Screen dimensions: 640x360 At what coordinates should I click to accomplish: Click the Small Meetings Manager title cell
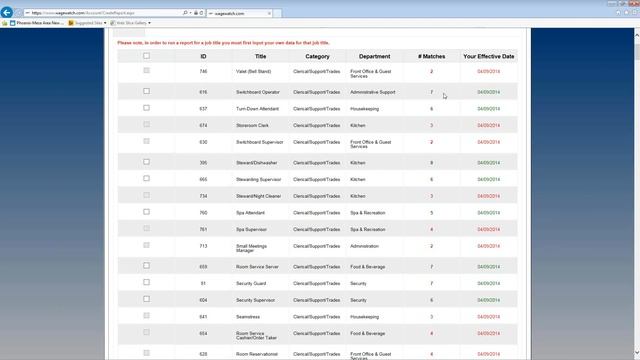click(251, 248)
